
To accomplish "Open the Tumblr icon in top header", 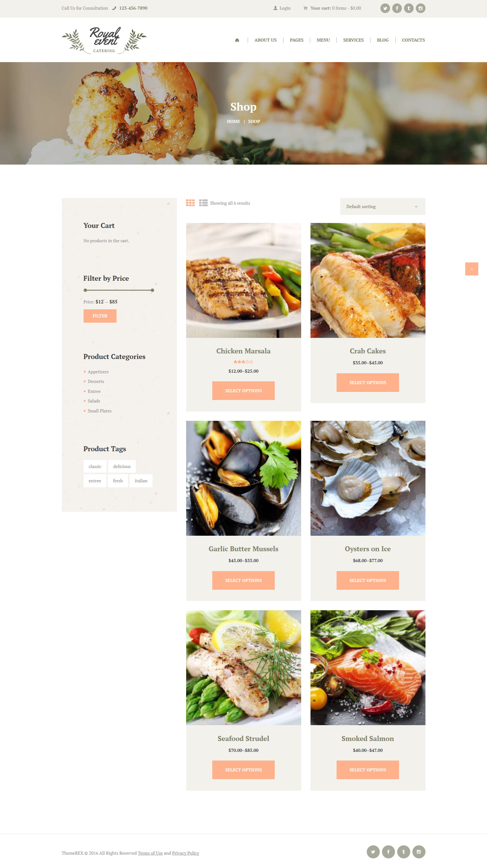I will [x=408, y=8].
